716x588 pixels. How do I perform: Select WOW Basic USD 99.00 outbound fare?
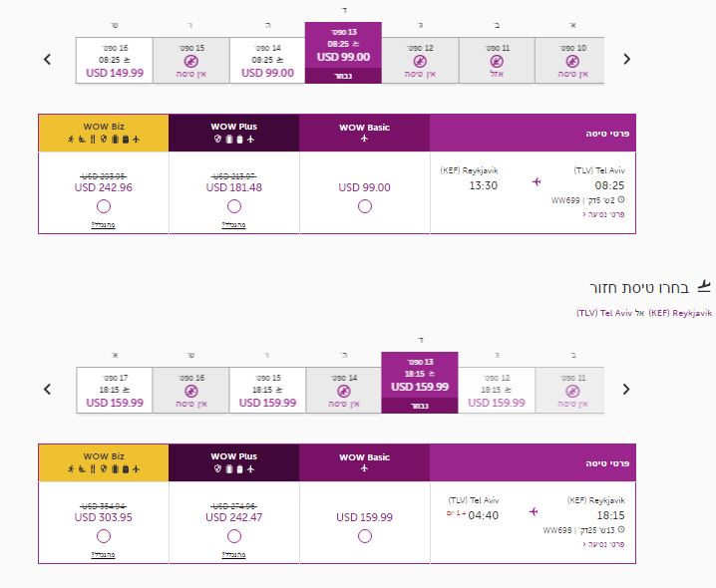click(364, 206)
